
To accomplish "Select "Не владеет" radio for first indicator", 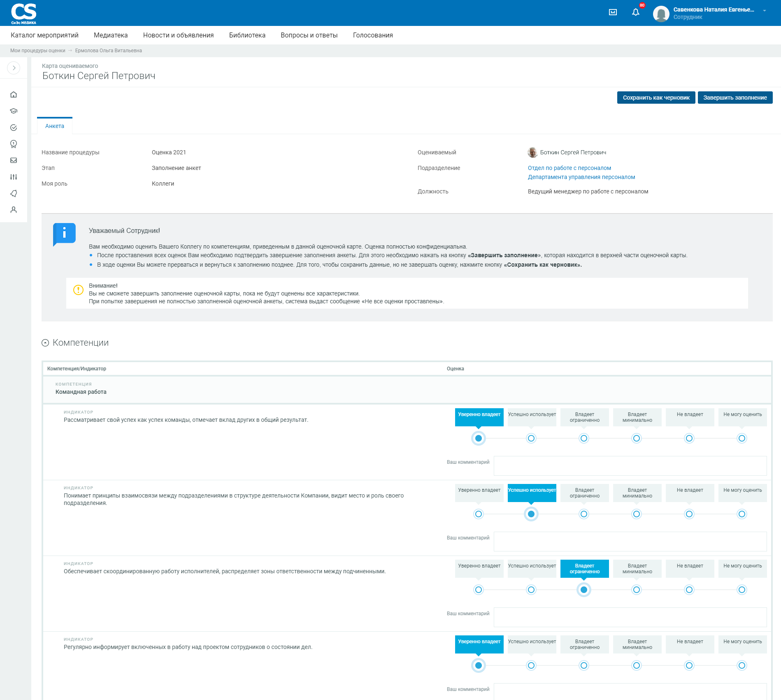I will 689,438.
